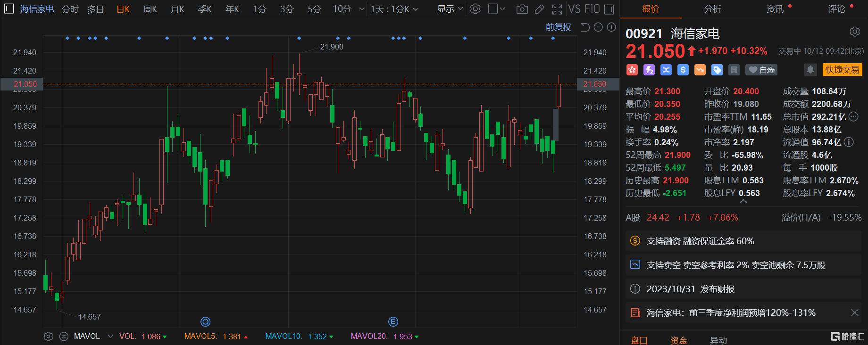Screen dimensions: 868x345
Task: Expand the 显示 display dropdown
Action: 450,9
